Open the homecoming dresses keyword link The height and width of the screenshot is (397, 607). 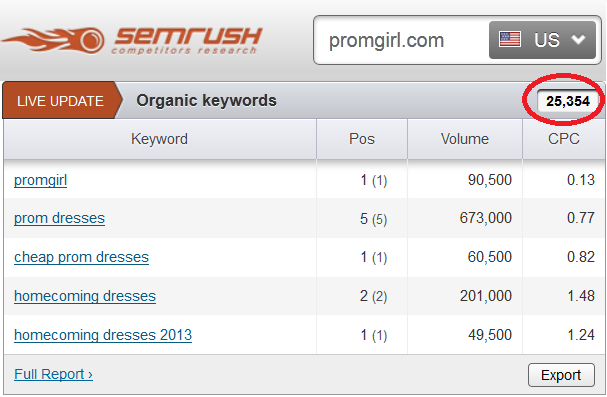85,296
